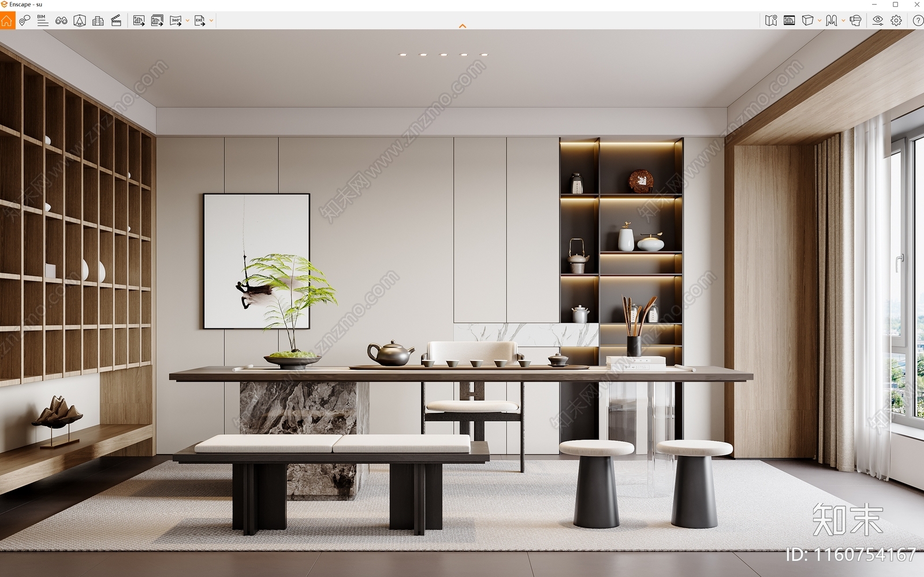The image size is (924, 577).
Task: Expand the panorama export dropdown arrow
Action: point(188,21)
